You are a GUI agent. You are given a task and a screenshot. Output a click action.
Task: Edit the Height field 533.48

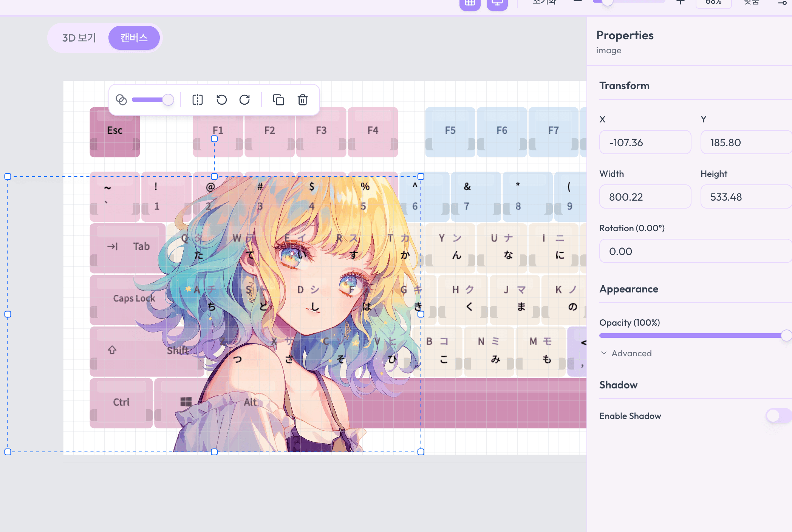pos(746,196)
